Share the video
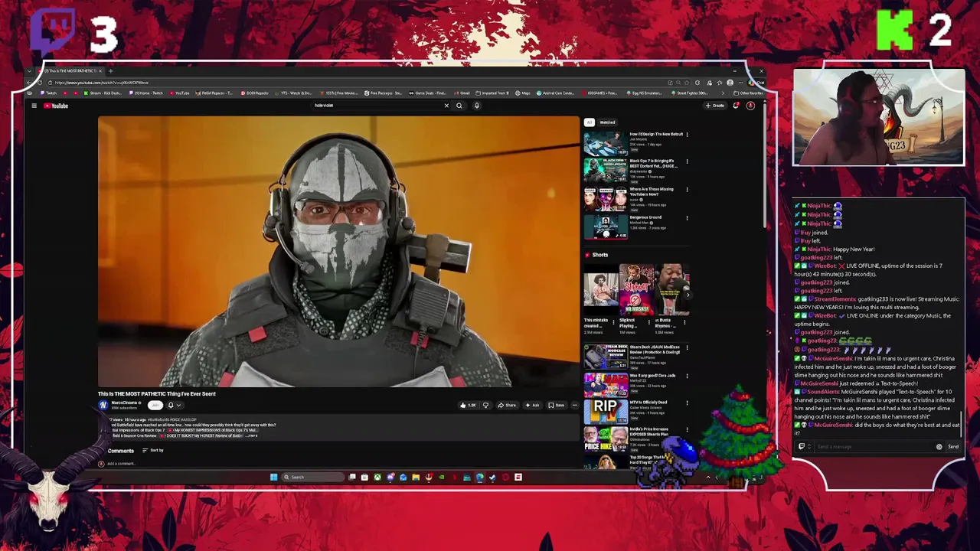 pos(507,406)
